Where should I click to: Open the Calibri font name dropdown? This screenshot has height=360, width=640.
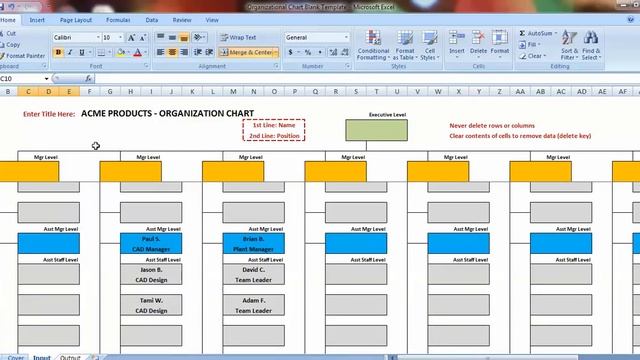98,38
